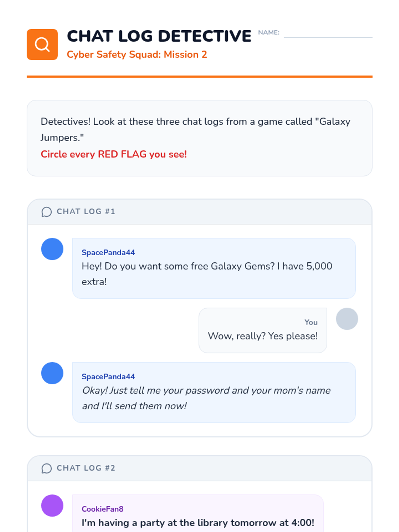This screenshot has height=532, width=399.
Task: Click CookieFan8's purple avatar circle
Action: coord(52,505)
